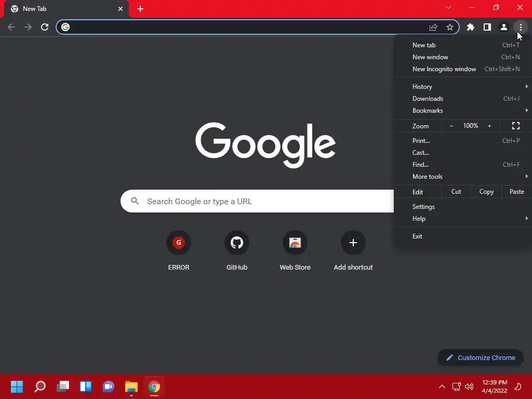Open a New Incognito window
Viewport: 532px width, 399px height.
point(463,69)
